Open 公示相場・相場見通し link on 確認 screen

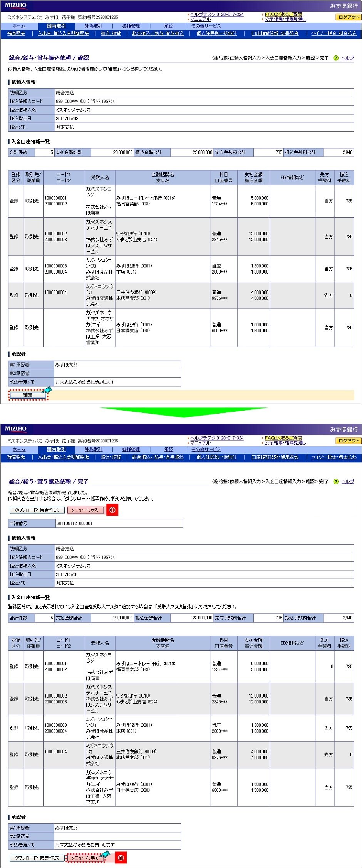[285, 19]
